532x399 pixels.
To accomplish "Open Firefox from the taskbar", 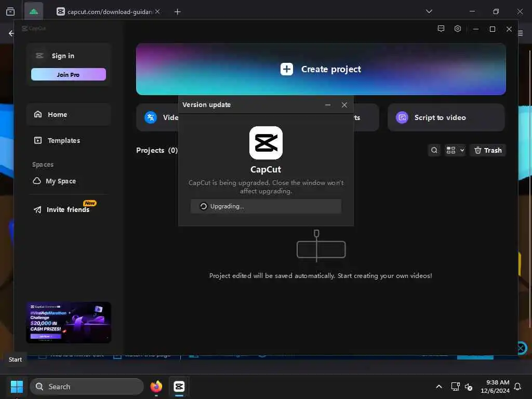I will click(x=156, y=387).
